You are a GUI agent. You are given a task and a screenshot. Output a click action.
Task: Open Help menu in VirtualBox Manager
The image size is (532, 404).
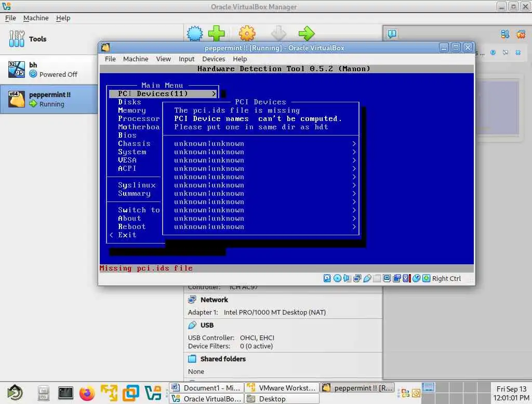pyautogui.click(x=63, y=18)
